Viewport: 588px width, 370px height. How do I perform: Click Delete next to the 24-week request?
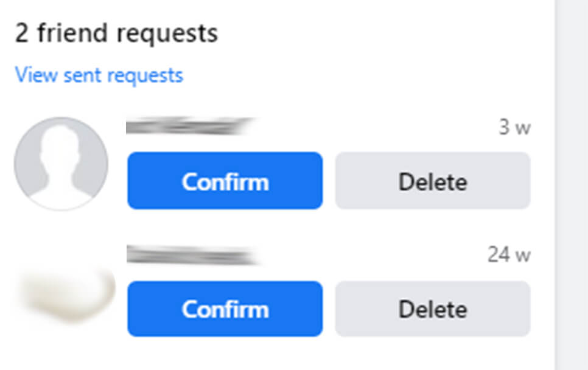pyautogui.click(x=432, y=309)
